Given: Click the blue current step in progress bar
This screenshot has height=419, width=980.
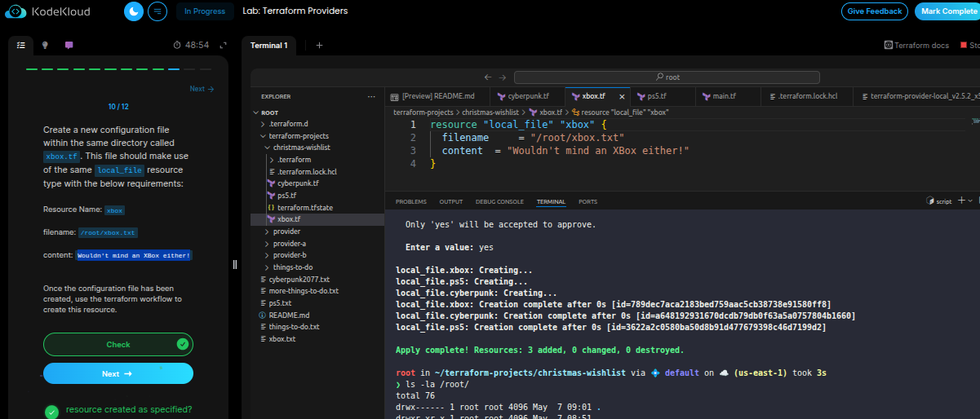Looking at the screenshot, I should (174, 69).
